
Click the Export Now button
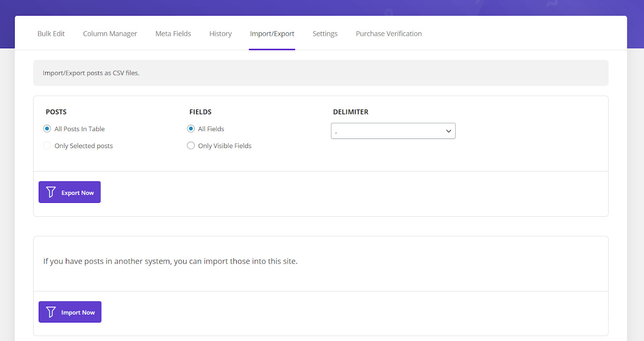pos(70,192)
